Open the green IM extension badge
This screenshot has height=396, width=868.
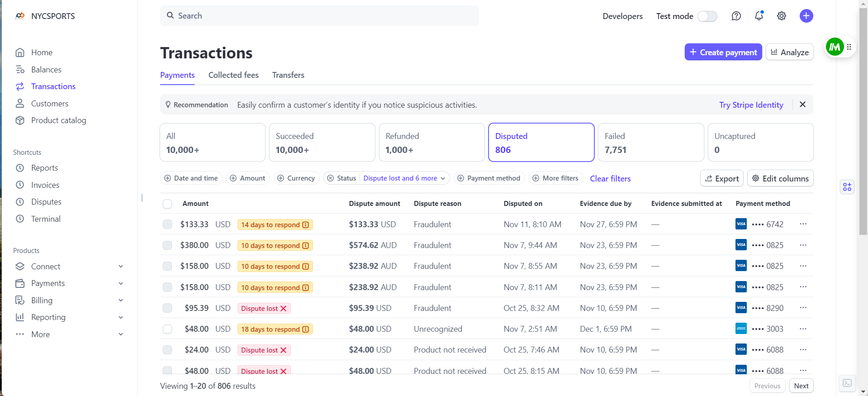coord(835,47)
